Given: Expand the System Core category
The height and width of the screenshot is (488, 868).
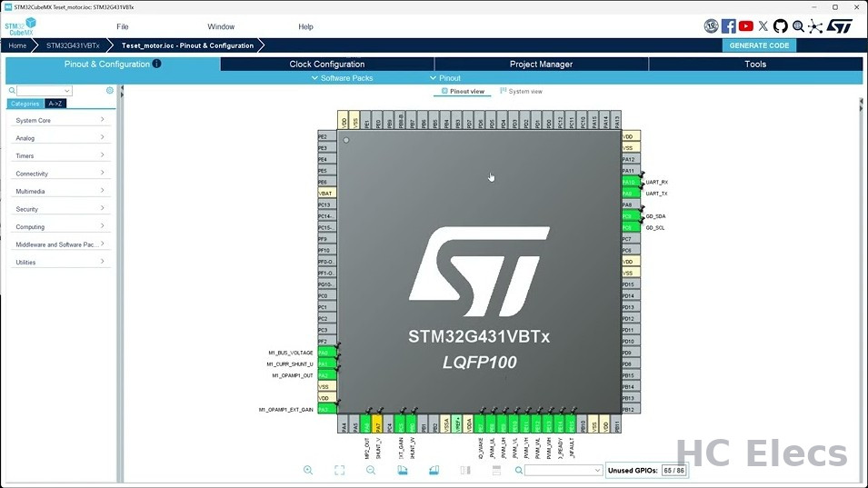Looking at the screenshot, I should (x=60, y=120).
